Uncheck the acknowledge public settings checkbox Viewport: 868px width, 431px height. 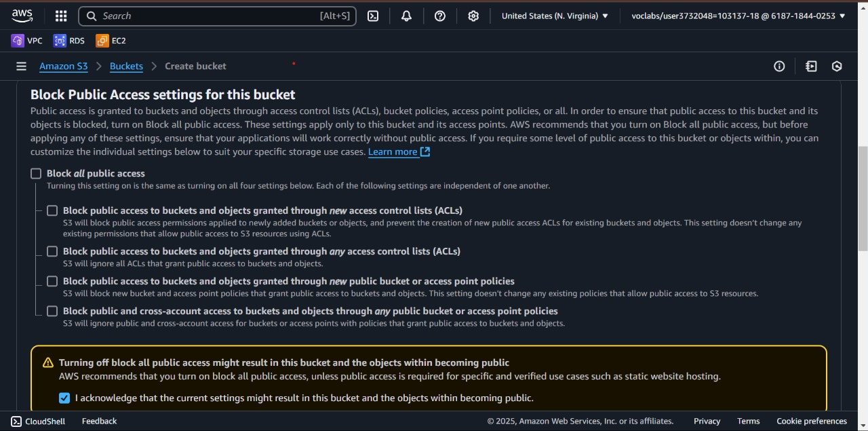(64, 398)
